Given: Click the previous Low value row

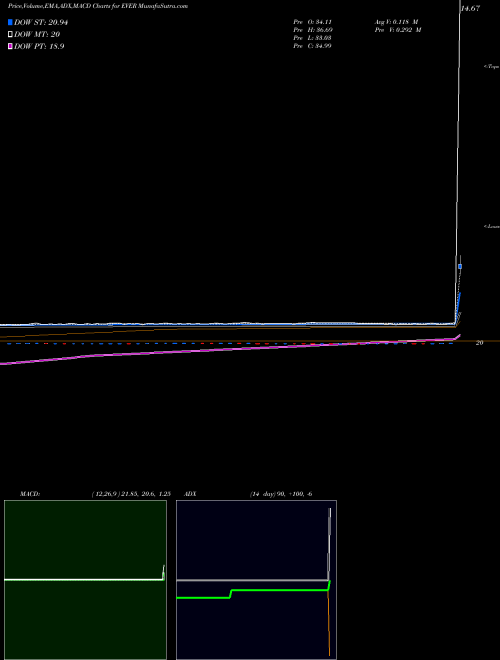Looking at the screenshot, I should click(x=312, y=38).
